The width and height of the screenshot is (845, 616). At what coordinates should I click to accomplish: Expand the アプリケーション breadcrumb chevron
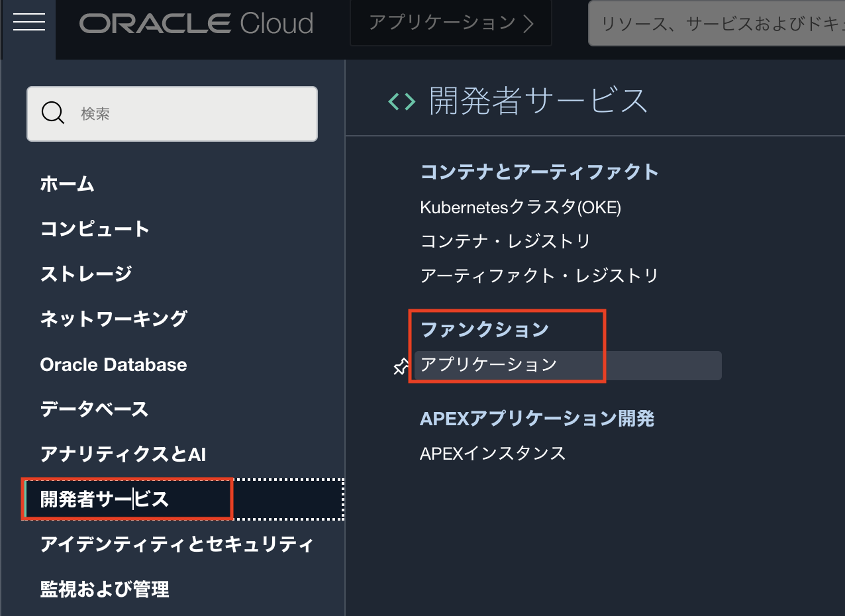pos(528,24)
